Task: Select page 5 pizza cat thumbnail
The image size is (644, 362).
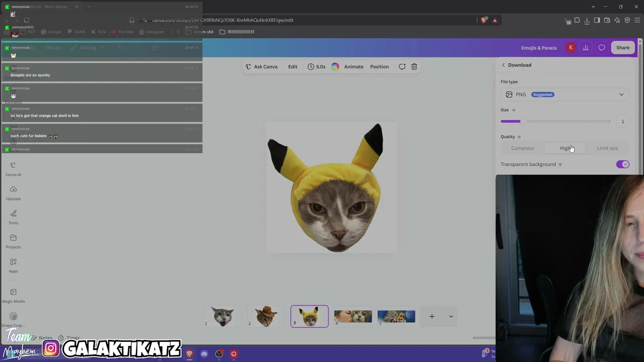Action: 396,316
